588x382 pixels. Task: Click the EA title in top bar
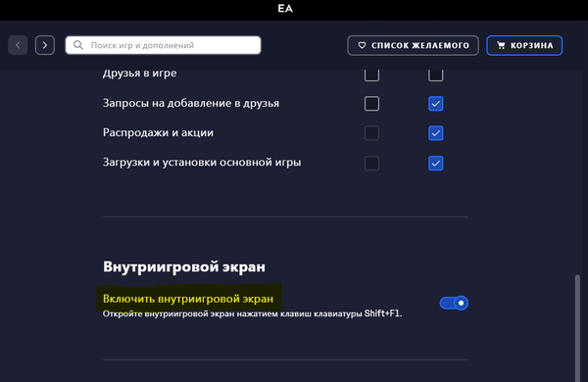tap(285, 9)
